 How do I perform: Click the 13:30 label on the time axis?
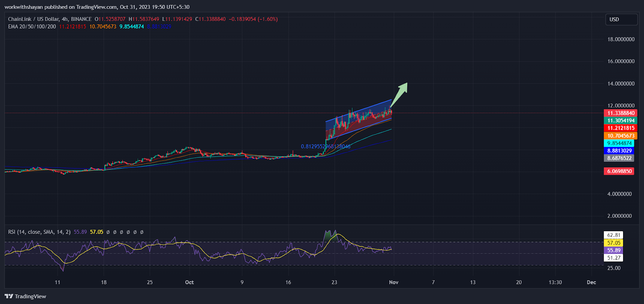(x=555, y=282)
